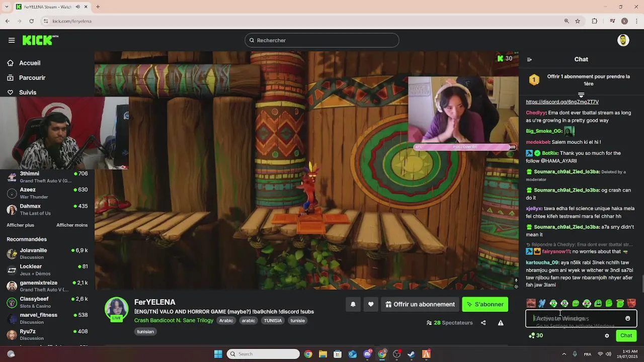Focus the Rechercher search box
Screen dimensions: 644x362
tap(321, 40)
